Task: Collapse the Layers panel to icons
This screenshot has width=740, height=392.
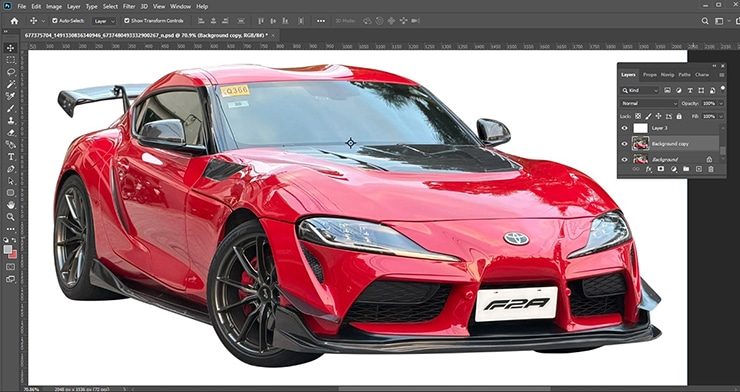Action: [715, 66]
